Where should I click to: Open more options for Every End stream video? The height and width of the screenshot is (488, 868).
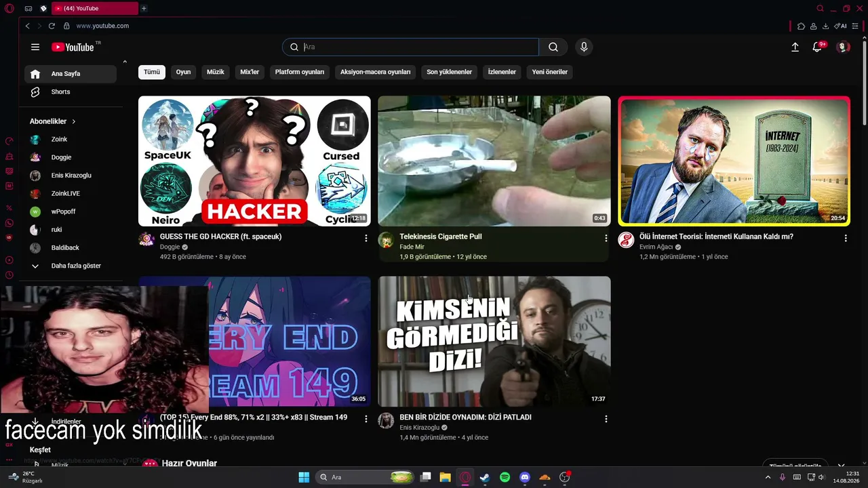pyautogui.click(x=366, y=419)
